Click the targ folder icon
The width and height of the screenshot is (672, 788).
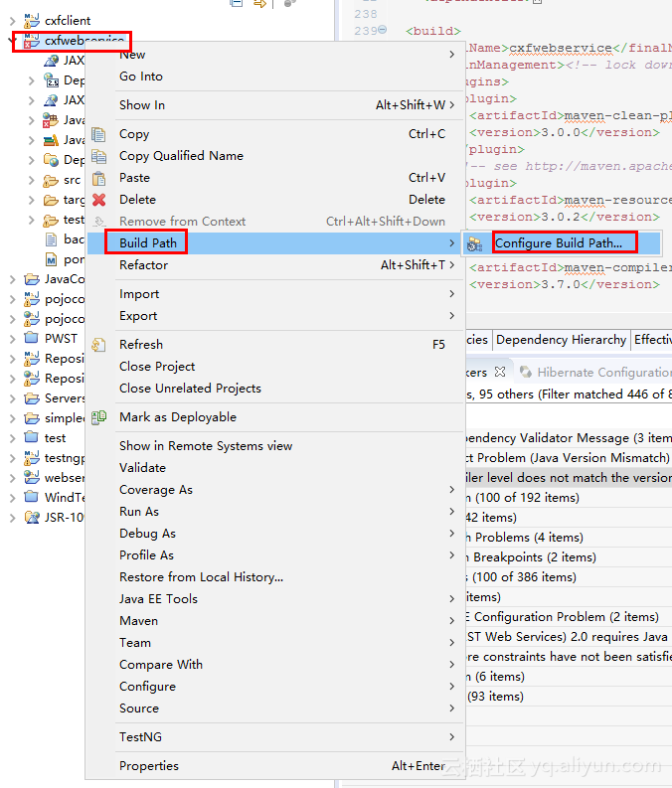(51, 200)
